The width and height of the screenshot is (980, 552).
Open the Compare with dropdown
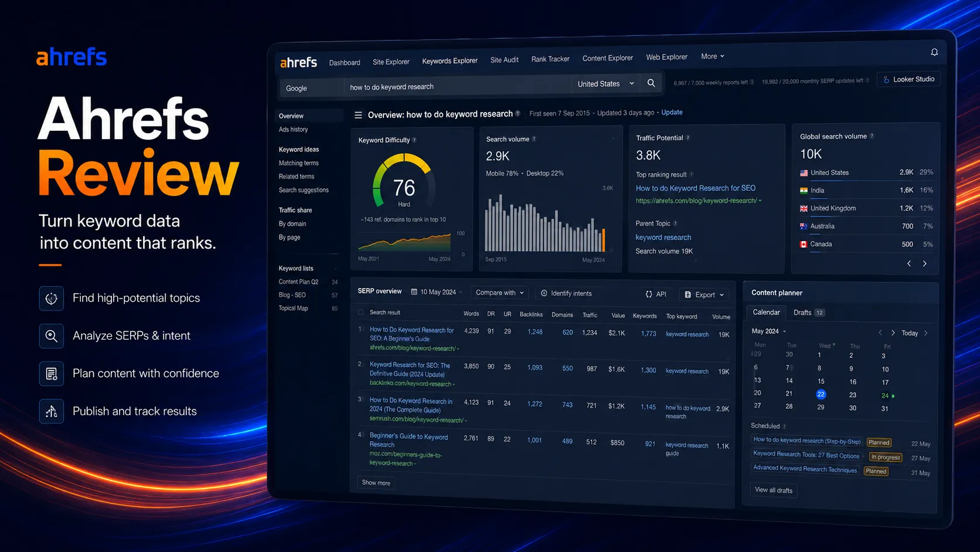click(x=499, y=293)
